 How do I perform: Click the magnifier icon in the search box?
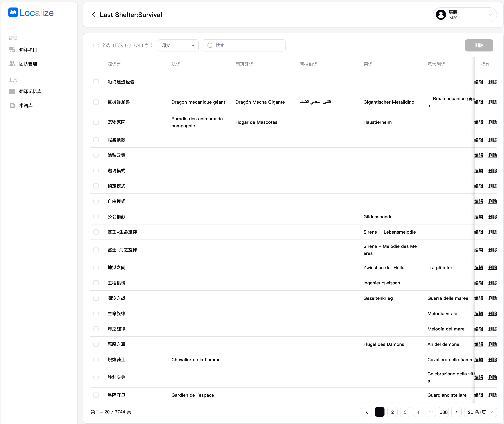pyautogui.click(x=210, y=45)
